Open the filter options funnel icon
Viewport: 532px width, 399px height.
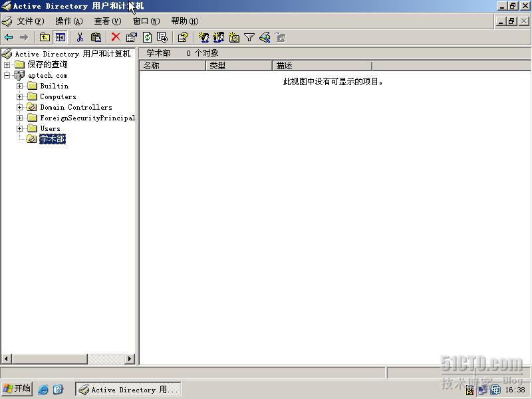tap(249, 37)
